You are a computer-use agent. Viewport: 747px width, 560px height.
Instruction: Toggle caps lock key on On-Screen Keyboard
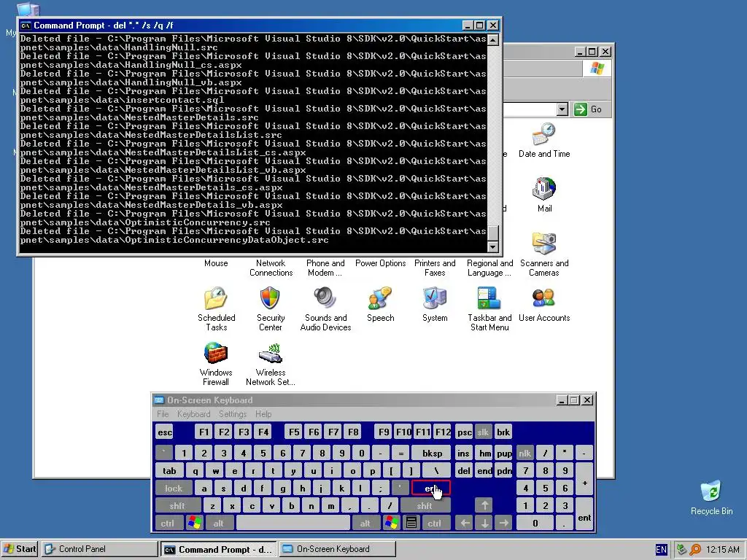174,488
